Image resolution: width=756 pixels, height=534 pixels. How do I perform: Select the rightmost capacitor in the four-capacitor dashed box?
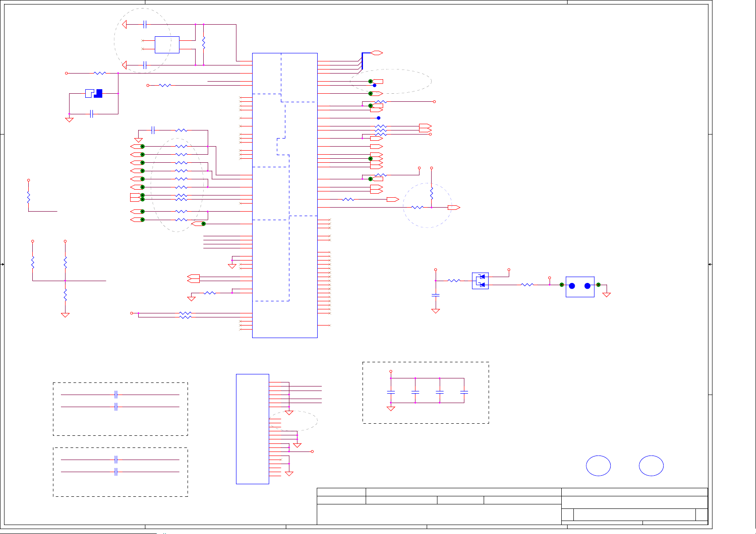[x=464, y=392]
